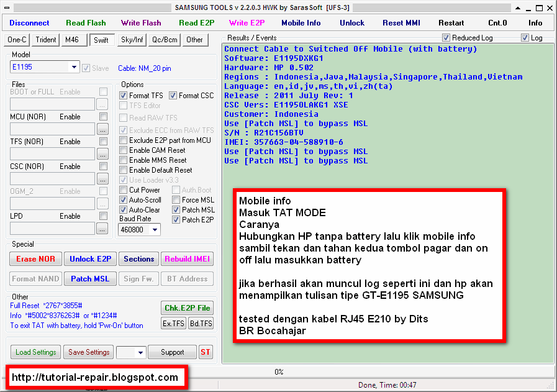The height and width of the screenshot is (392, 557).
Task: Click the red ST button
Action: [206, 352]
